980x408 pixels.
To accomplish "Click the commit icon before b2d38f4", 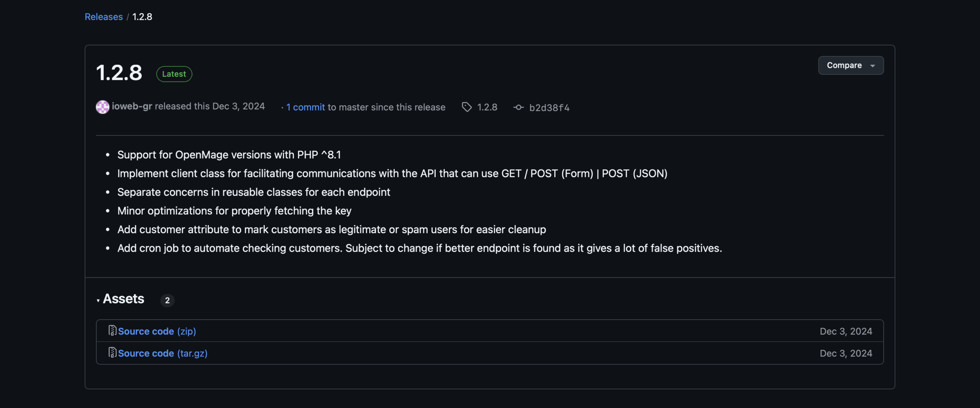I will coord(518,108).
